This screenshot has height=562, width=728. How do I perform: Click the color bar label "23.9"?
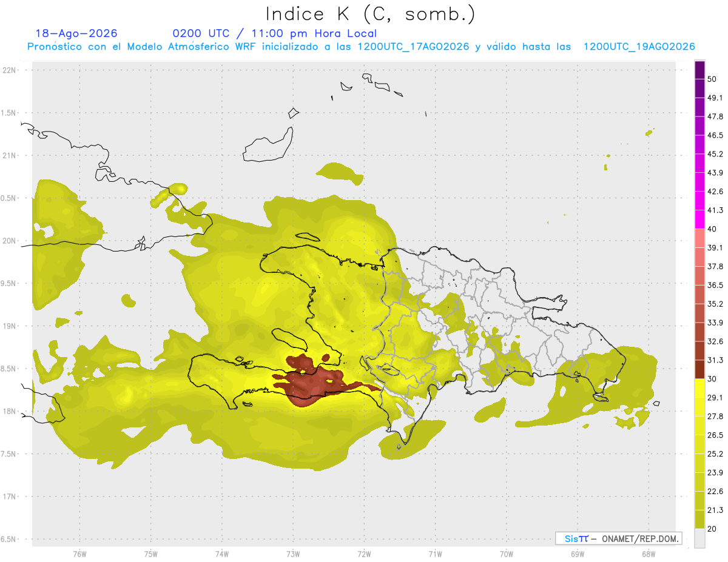tap(715, 472)
